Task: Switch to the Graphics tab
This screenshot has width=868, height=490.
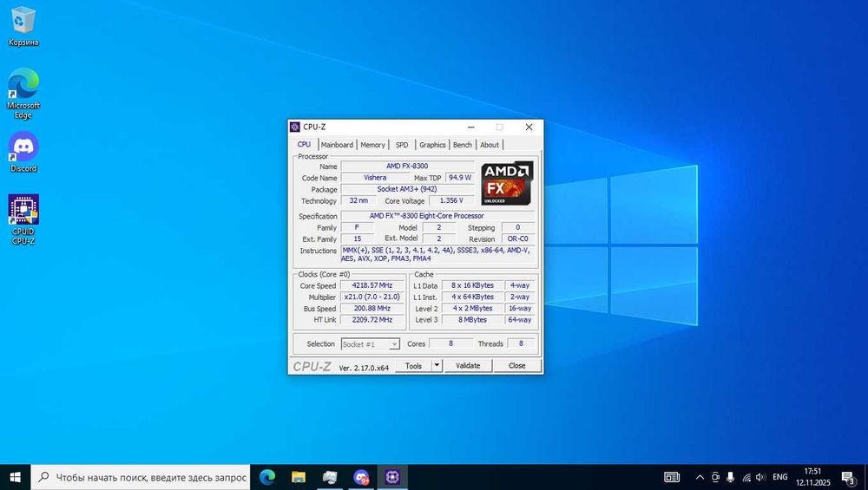Action: [432, 145]
